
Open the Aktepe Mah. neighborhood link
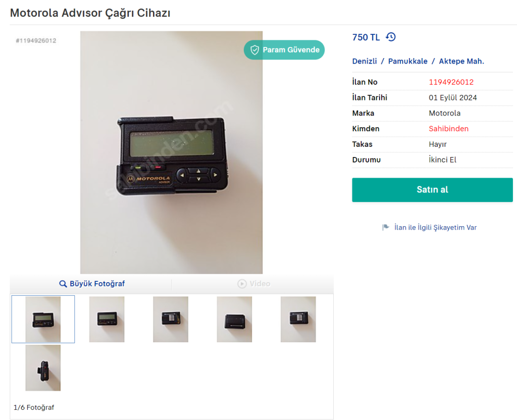[x=461, y=61]
